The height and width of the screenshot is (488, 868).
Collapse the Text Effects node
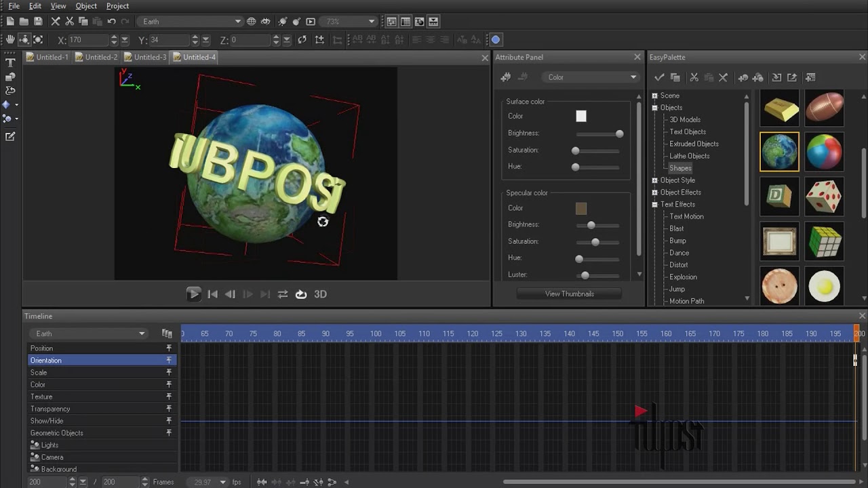pyautogui.click(x=655, y=205)
